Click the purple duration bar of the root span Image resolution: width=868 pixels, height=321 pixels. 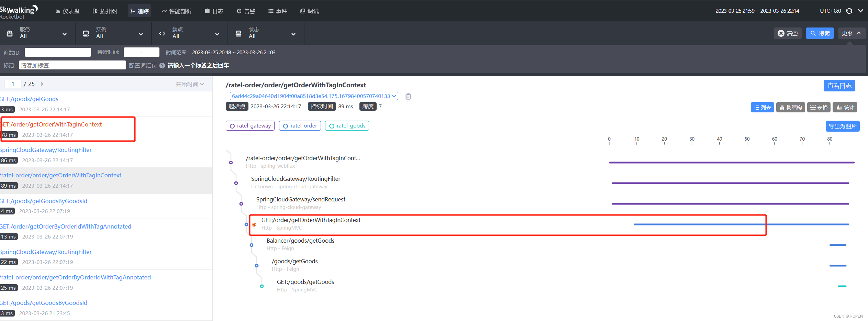click(732, 163)
